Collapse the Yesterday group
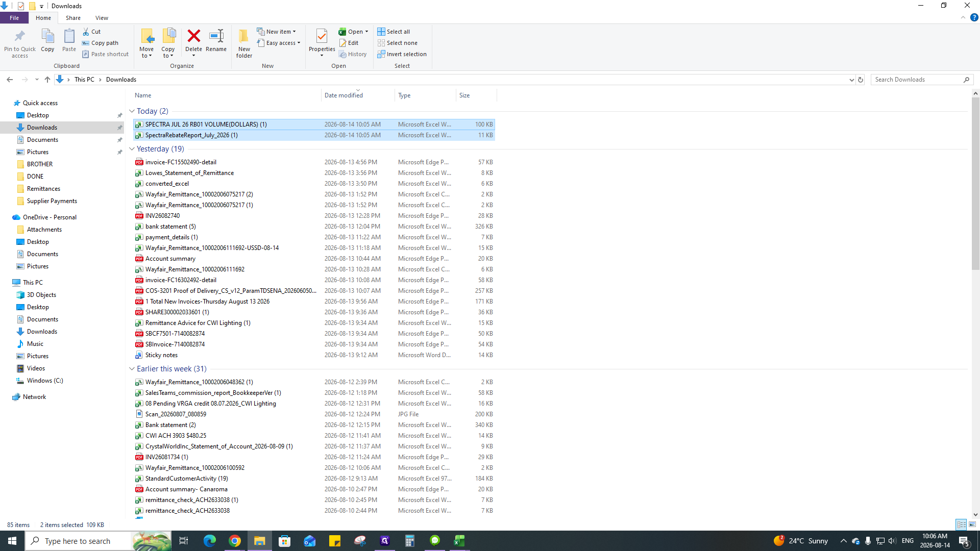The image size is (980, 551). (x=132, y=149)
